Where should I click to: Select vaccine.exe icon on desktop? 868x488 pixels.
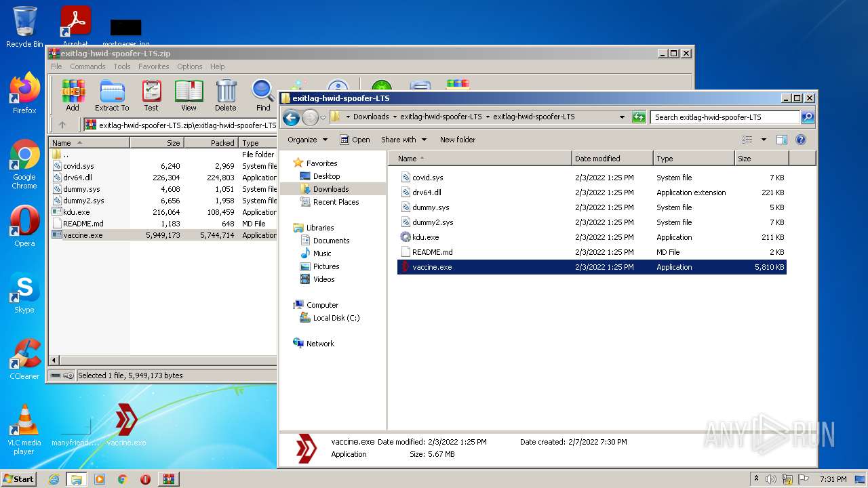click(x=126, y=425)
